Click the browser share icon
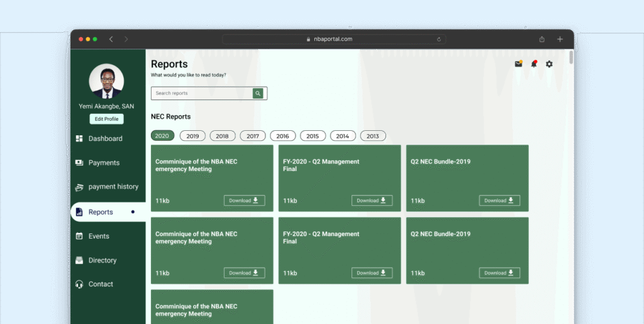The height and width of the screenshot is (324, 644). click(x=541, y=39)
